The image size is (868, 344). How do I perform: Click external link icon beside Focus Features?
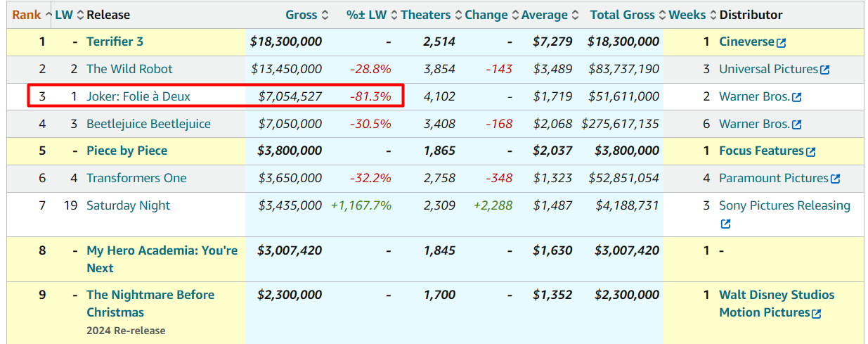[x=810, y=151]
